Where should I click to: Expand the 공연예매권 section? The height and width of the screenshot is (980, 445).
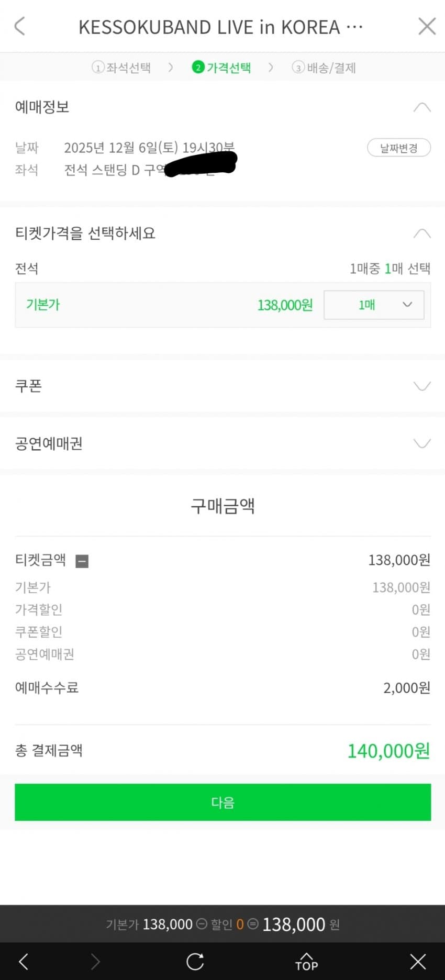click(422, 444)
